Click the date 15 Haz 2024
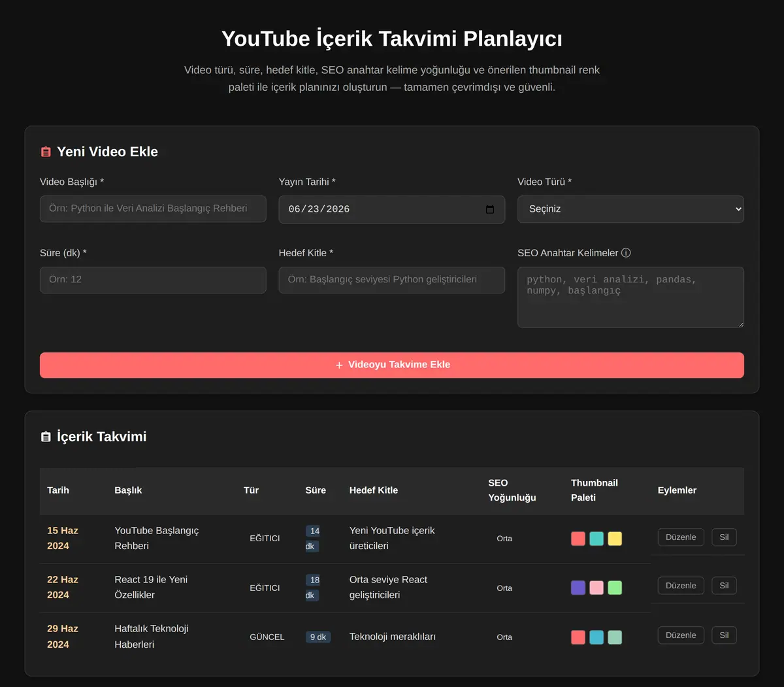Viewport: 784px width, 687px height. (63, 538)
